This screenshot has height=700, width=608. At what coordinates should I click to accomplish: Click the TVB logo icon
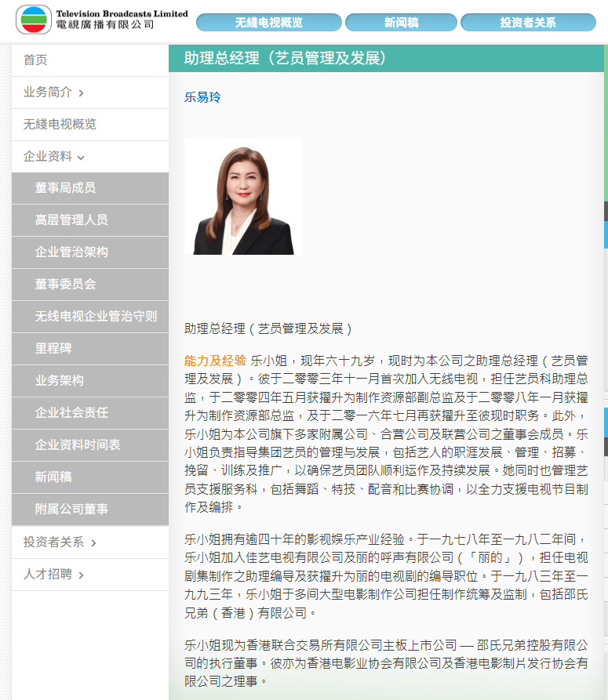[34, 20]
